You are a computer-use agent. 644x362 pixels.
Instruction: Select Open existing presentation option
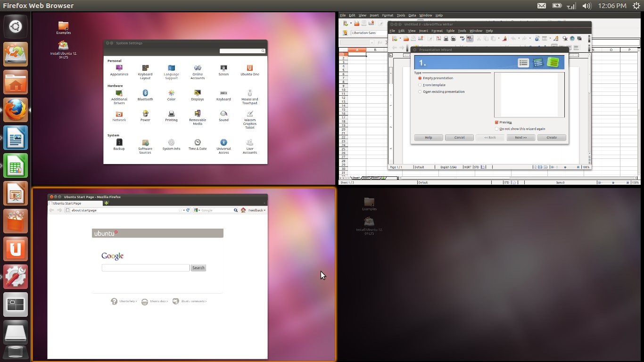(420, 92)
